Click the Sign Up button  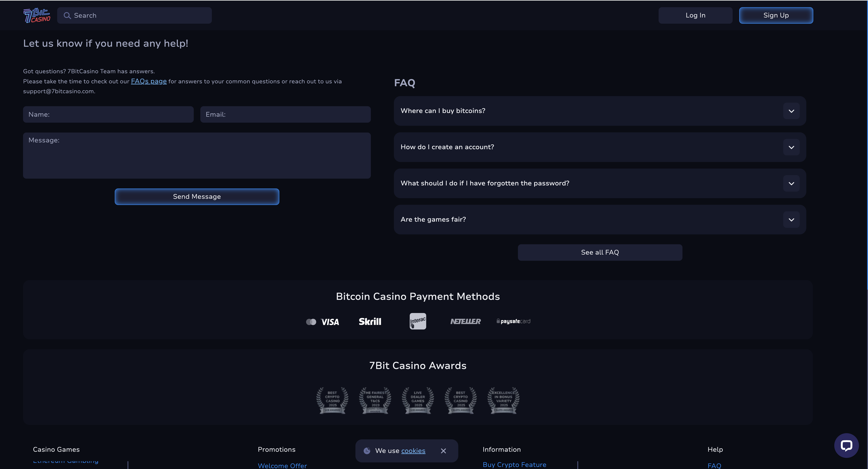click(x=776, y=15)
